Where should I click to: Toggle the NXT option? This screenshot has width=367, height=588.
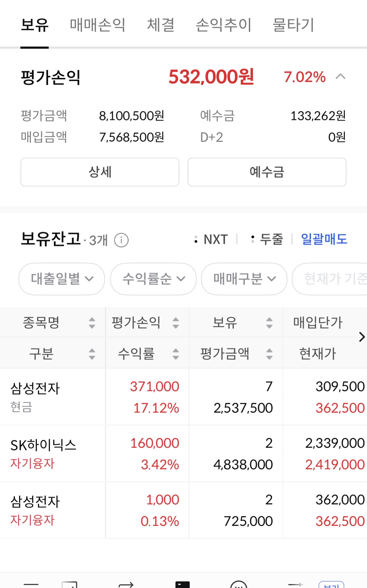211,240
